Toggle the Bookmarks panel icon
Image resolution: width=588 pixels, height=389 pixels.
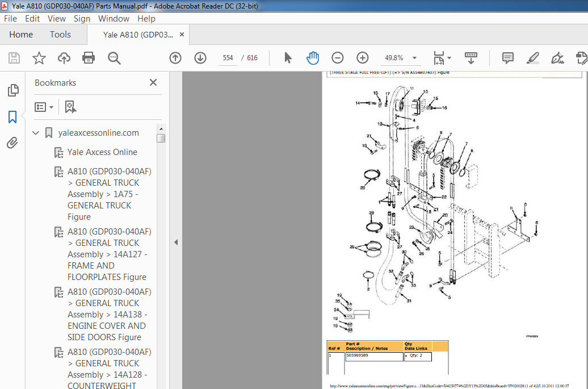point(12,116)
